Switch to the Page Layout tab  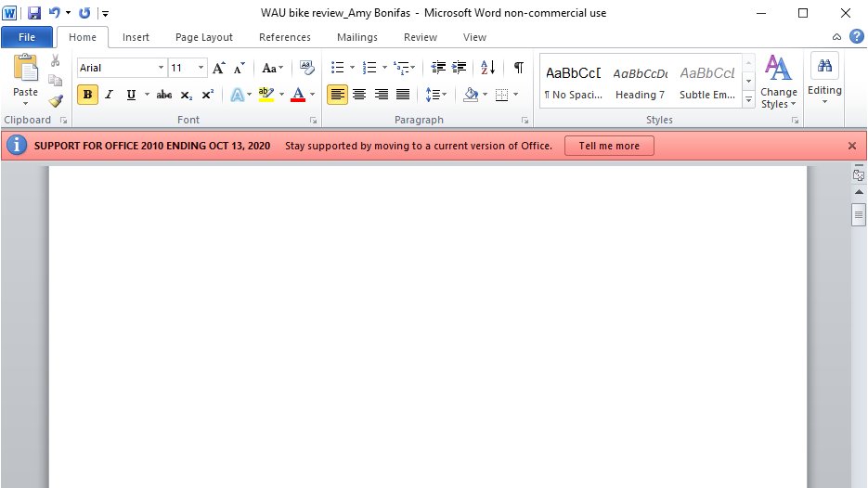pos(203,37)
